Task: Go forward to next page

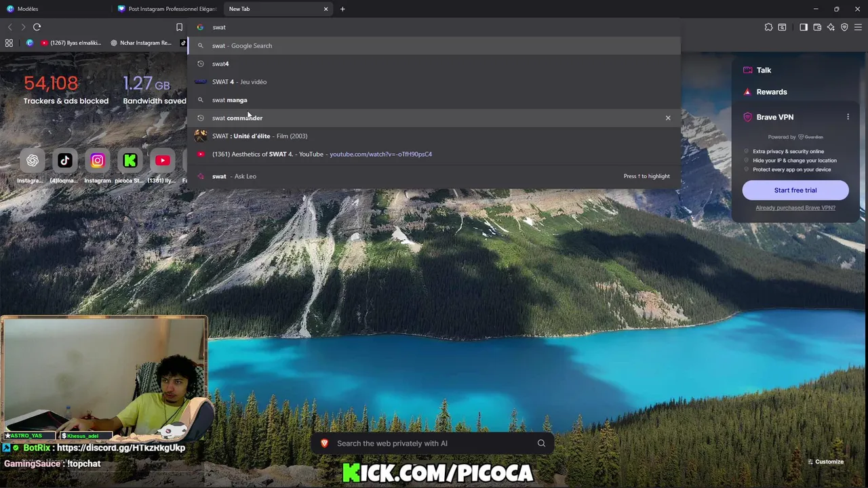Action: (23, 27)
